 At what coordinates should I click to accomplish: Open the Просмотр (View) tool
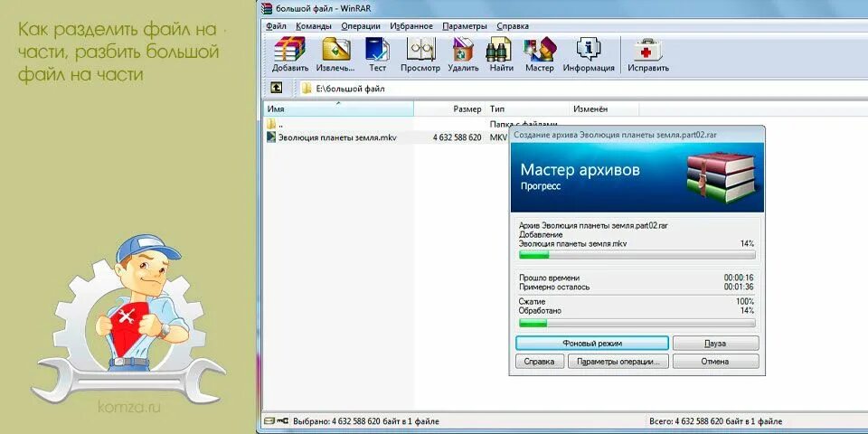pyautogui.click(x=420, y=54)
